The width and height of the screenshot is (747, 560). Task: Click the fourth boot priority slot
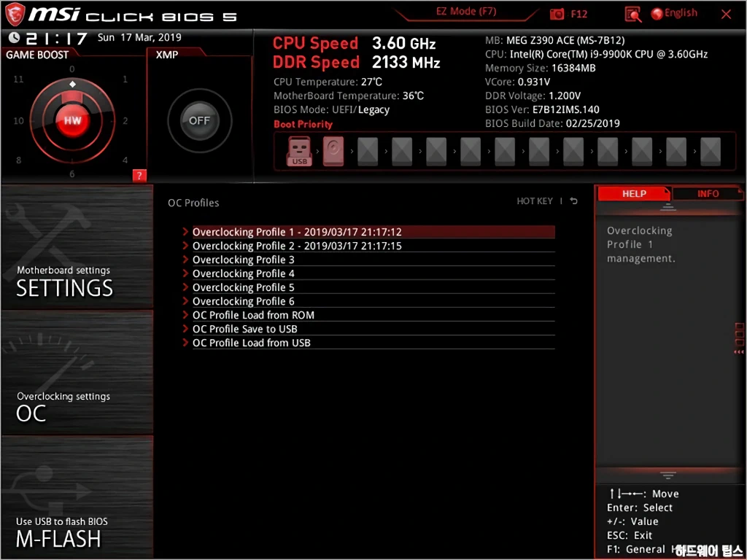402,151
